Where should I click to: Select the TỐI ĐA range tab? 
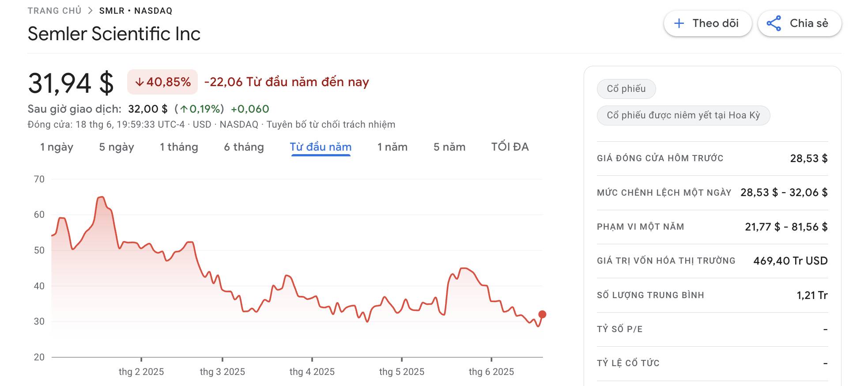[510, 147]
